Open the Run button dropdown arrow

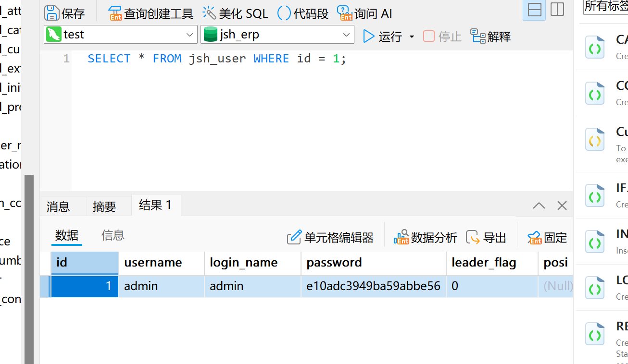tap(412, 37)
